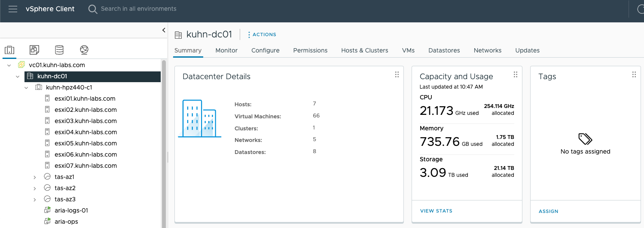Click host icon of esxi05.kuhn-labs.com
Viewport: 644px width, 228px height.
(47, 143)
